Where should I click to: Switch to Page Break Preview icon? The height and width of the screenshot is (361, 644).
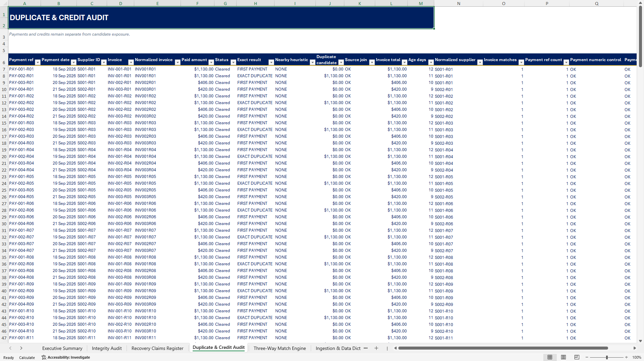[577, 357]
